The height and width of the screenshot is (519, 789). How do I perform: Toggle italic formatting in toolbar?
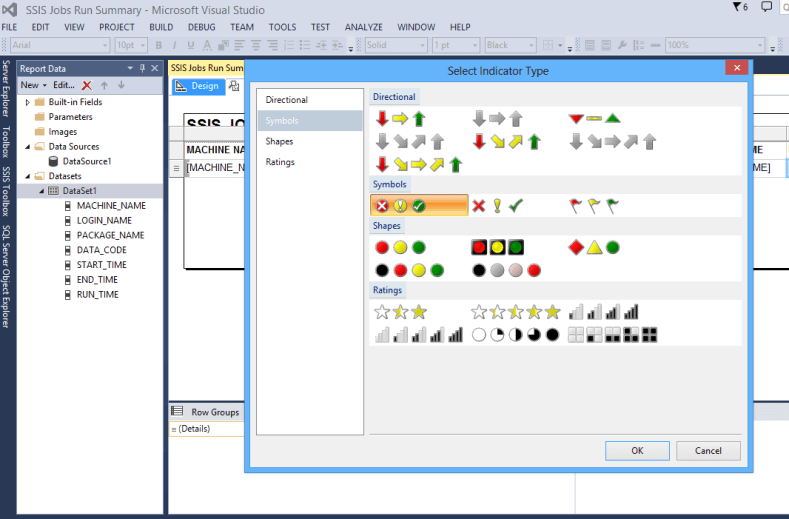(x=174, y=45)
